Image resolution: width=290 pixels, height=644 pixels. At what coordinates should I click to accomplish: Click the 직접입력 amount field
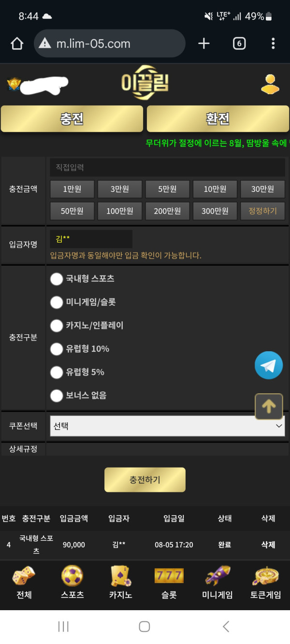pos(167,168)
